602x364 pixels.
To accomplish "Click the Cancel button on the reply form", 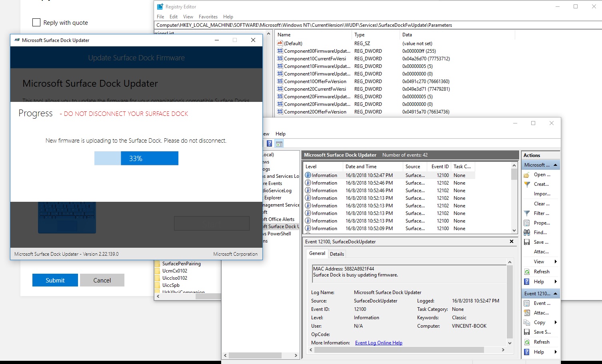I will click(x=102, y=280).
